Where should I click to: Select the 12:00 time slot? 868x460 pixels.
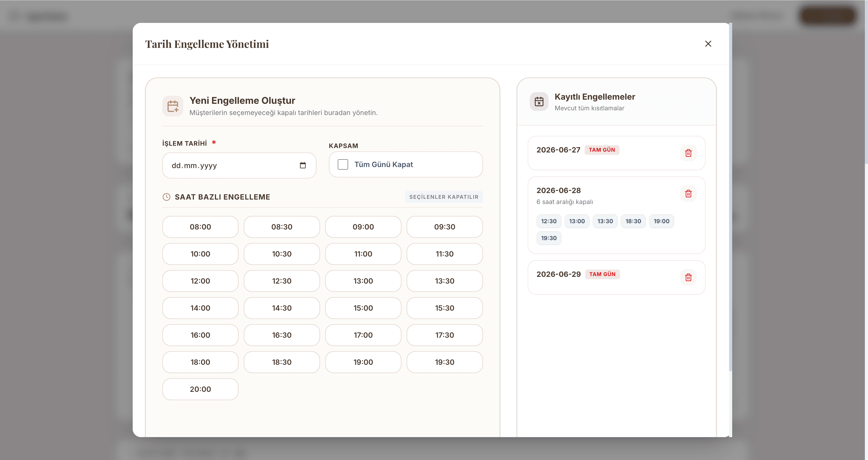200,281
